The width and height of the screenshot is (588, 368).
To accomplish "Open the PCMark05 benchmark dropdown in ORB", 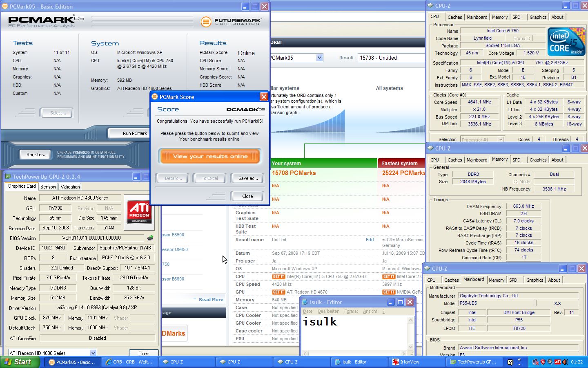I will pos(319,58).
